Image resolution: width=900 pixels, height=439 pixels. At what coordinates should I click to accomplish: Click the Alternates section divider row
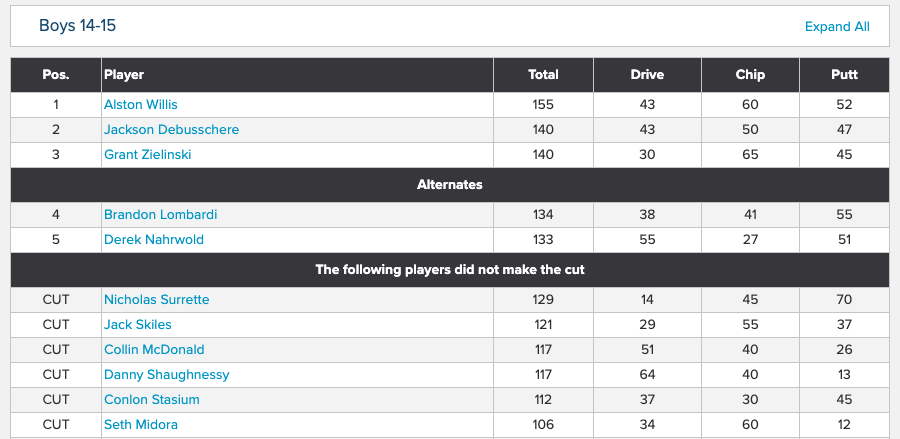[450, 185]
